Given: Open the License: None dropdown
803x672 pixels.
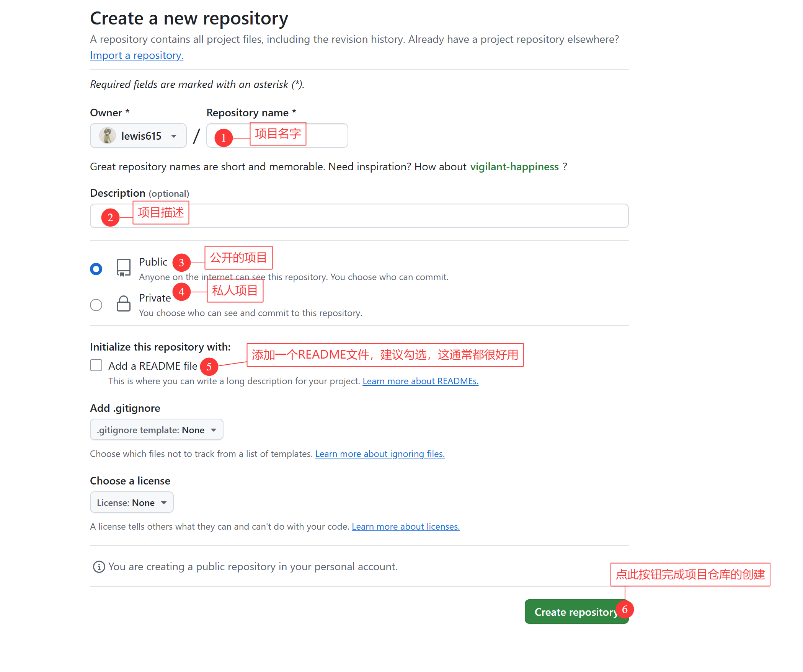Looking at the screenshot, I should click(132, 502).
